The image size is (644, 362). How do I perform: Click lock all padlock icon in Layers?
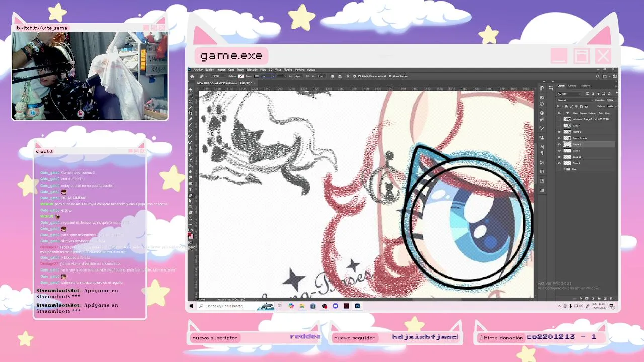pyautogui.click(x=586, y=106)
